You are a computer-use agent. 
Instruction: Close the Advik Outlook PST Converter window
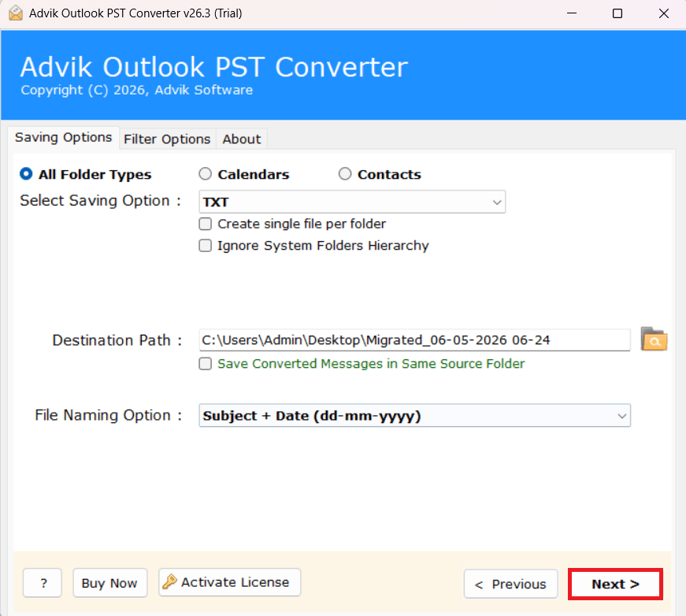[664, 13]
